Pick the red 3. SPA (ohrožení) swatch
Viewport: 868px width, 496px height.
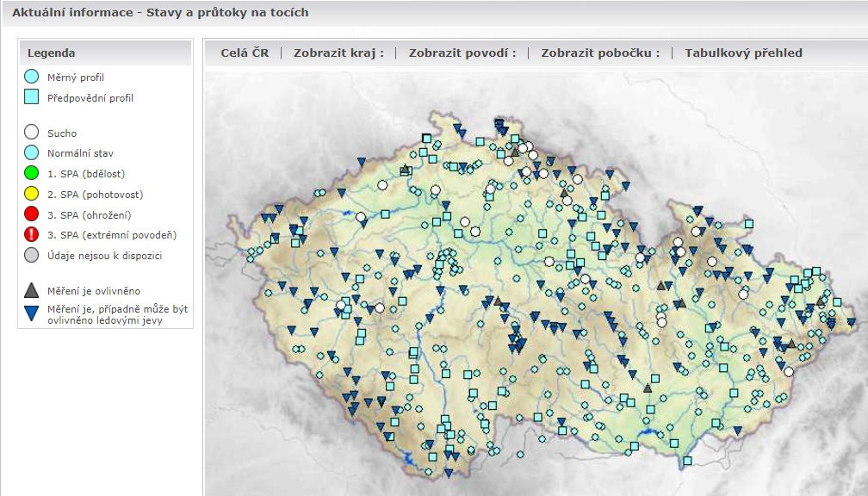pyautogui.click(x=32, y=214)
